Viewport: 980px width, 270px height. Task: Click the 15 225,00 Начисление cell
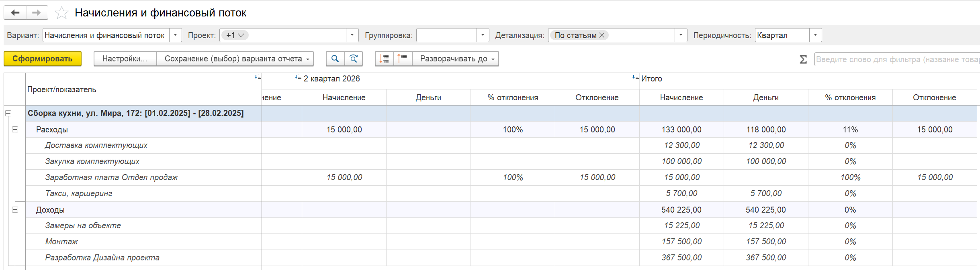pos(681,225)
